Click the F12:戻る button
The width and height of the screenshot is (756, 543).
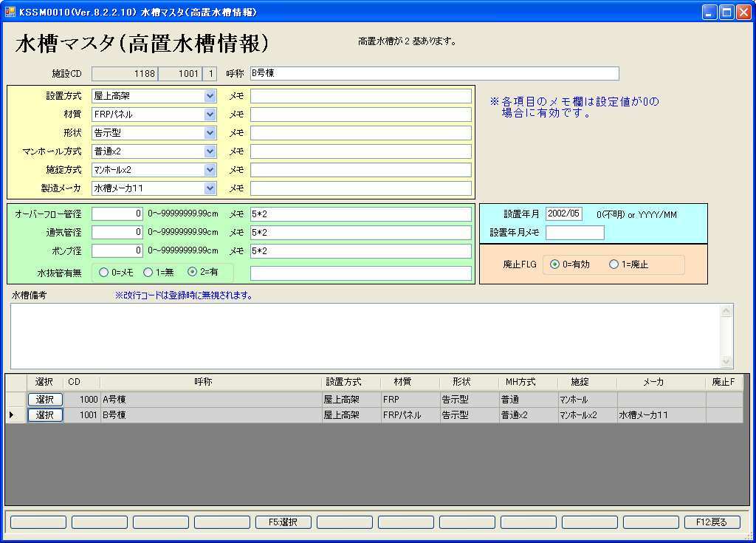tap(712, 522)
